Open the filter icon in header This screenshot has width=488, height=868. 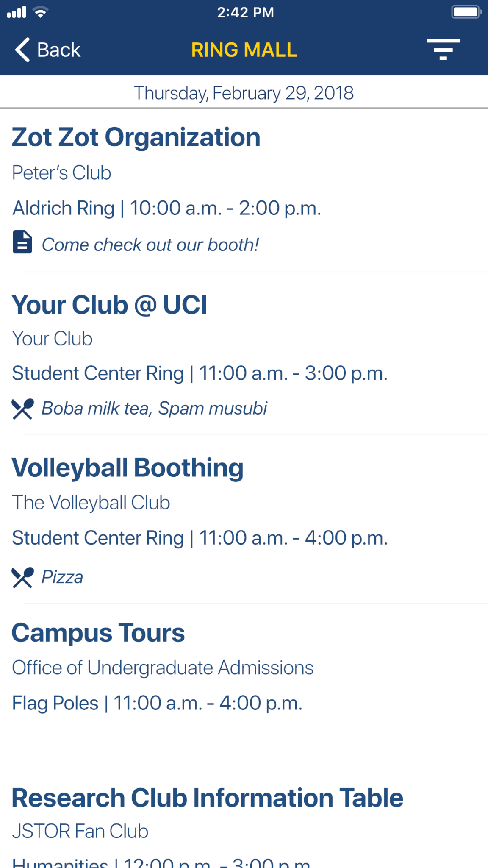[443, 50]
